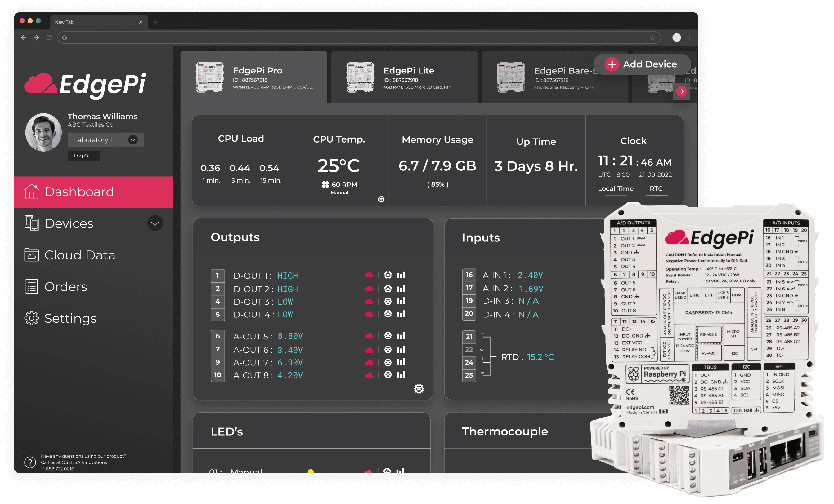Click the help question mark icon
The height and width of the screenshot is (504, 834).
click(30, 462)
